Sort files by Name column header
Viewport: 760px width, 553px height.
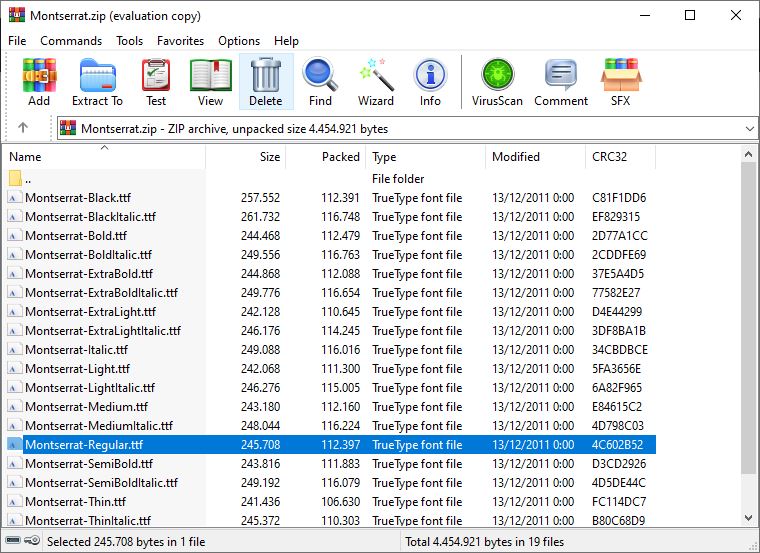coord(104,157)
